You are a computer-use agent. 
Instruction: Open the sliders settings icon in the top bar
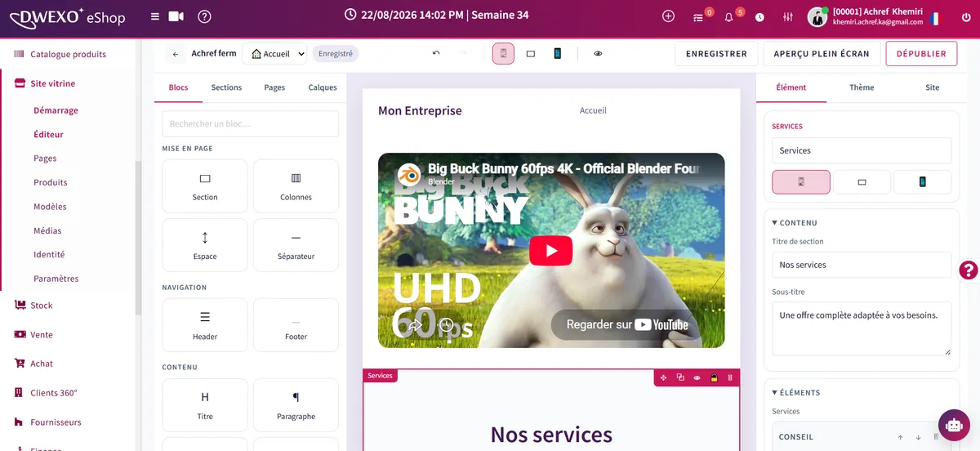click(x=787, y=17)
